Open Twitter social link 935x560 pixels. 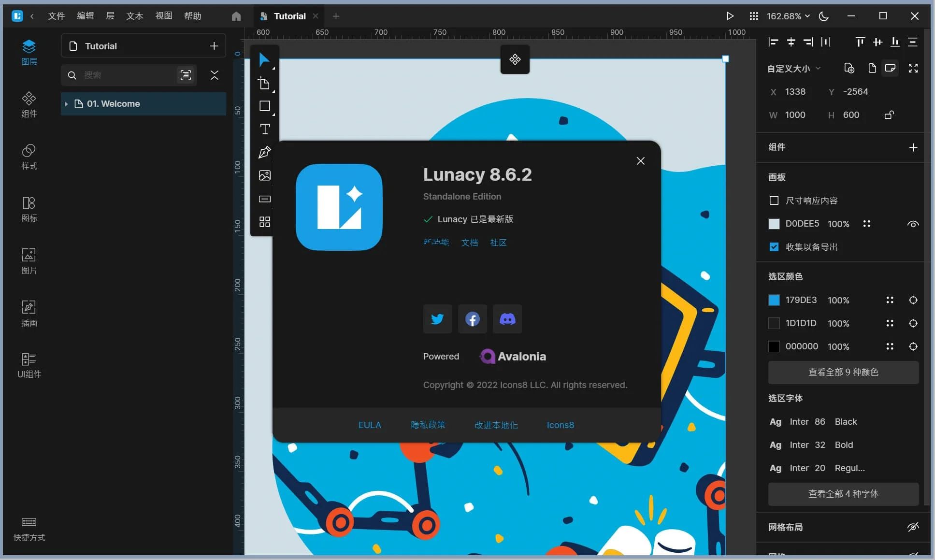[437, 319]
